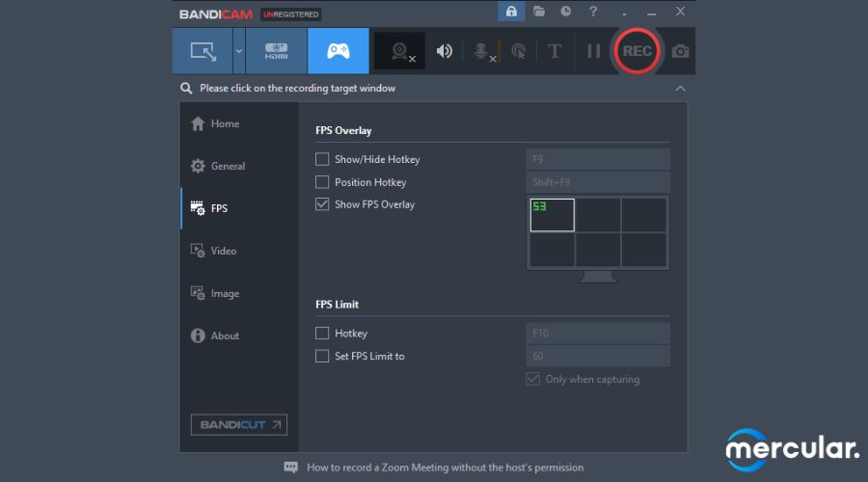The image size is (868, 482).
Task: Click the Bandicam logo
Action: 216,14
